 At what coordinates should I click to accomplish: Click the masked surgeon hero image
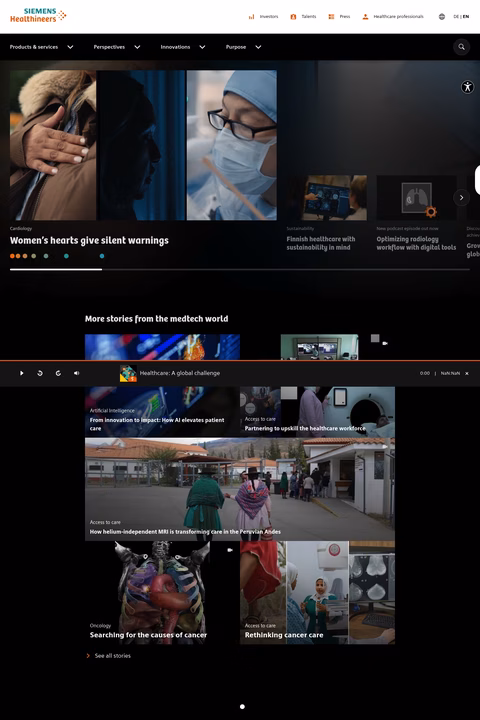pyautogui.click(x=232, y=145)
